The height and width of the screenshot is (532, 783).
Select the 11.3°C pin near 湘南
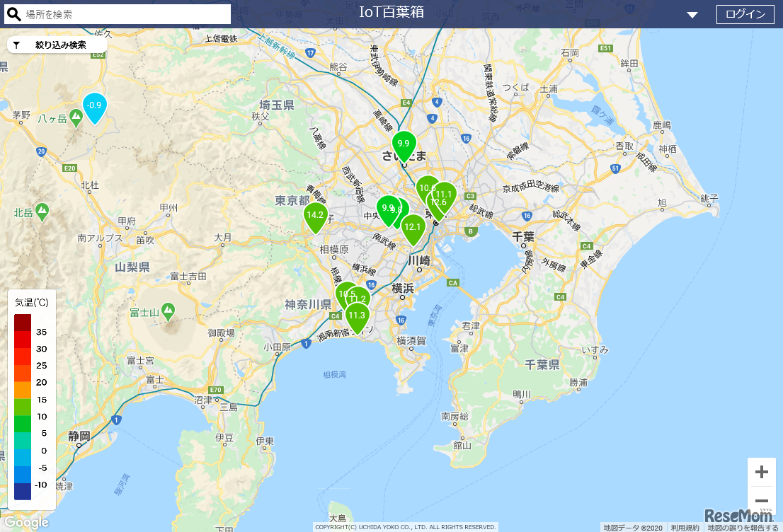coord(356,315)
